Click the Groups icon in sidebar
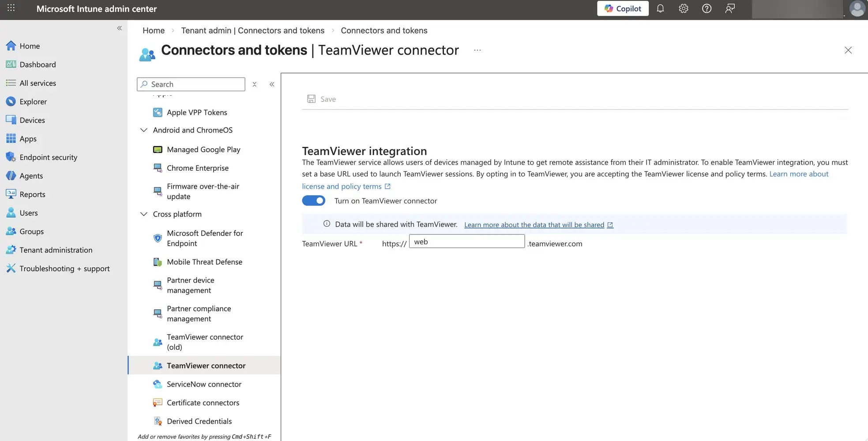 click(11, 231)
